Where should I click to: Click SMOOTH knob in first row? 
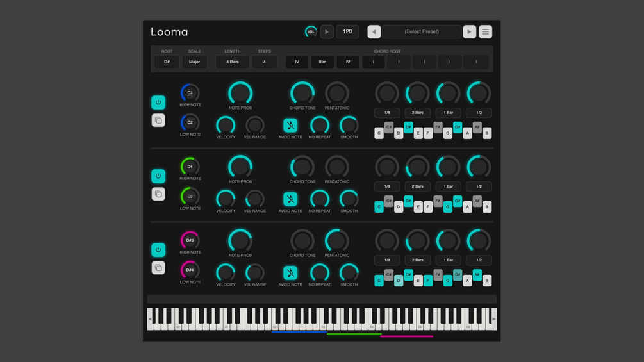pos(349,125)
